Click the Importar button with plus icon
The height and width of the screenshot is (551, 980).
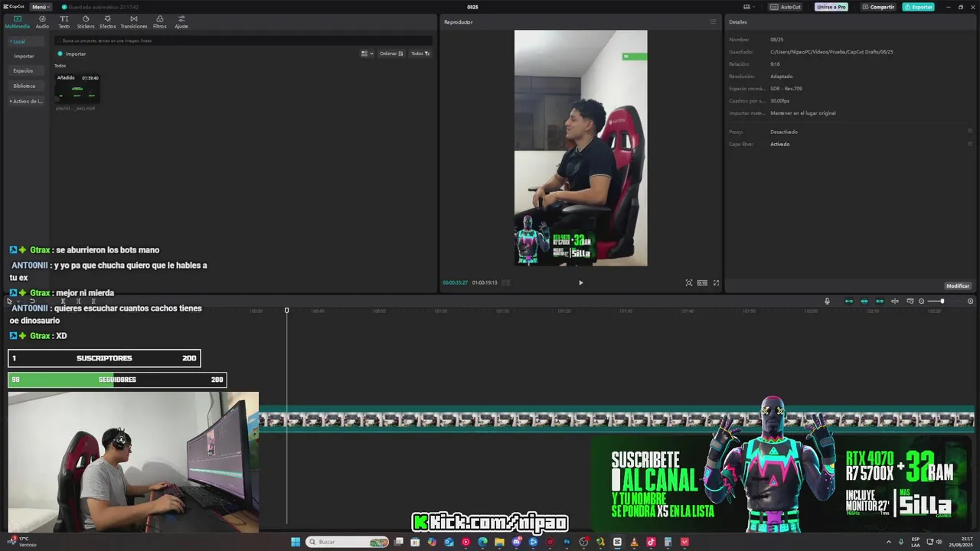coord(71,54)
